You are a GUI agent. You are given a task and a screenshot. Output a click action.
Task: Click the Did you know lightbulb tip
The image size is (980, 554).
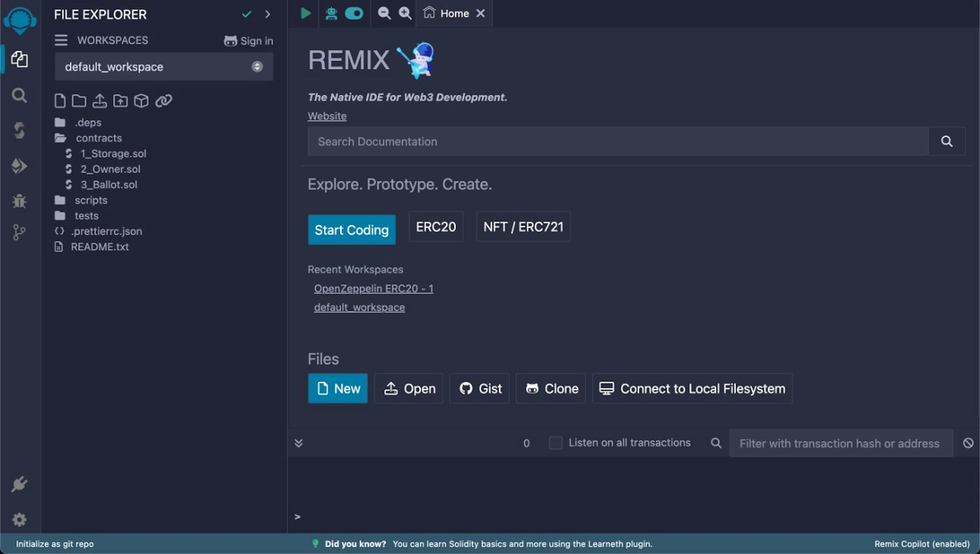[x=482, y=544]
